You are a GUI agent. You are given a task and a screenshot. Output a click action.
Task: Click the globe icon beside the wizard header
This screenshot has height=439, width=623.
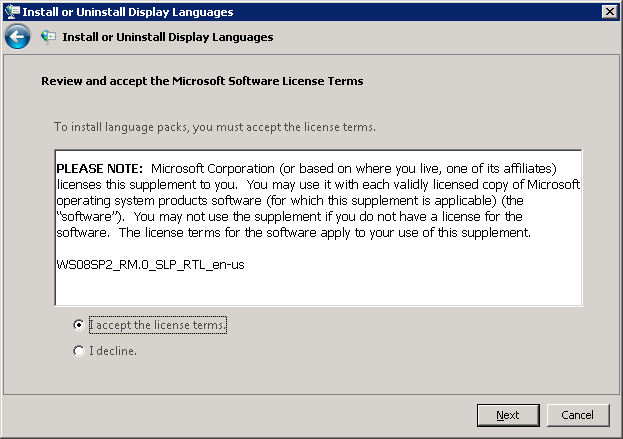[48, 37]
